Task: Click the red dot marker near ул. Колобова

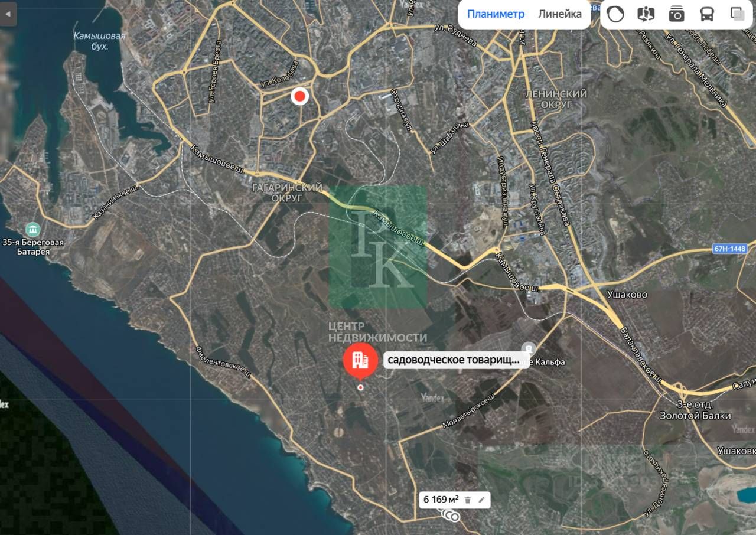Action: pyautogui.click(x=300, y=96)
